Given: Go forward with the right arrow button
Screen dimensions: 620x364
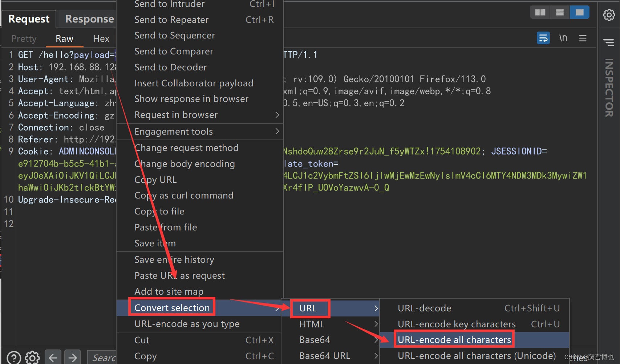Looking at the screenshot, I should click(x=73, y=357).
